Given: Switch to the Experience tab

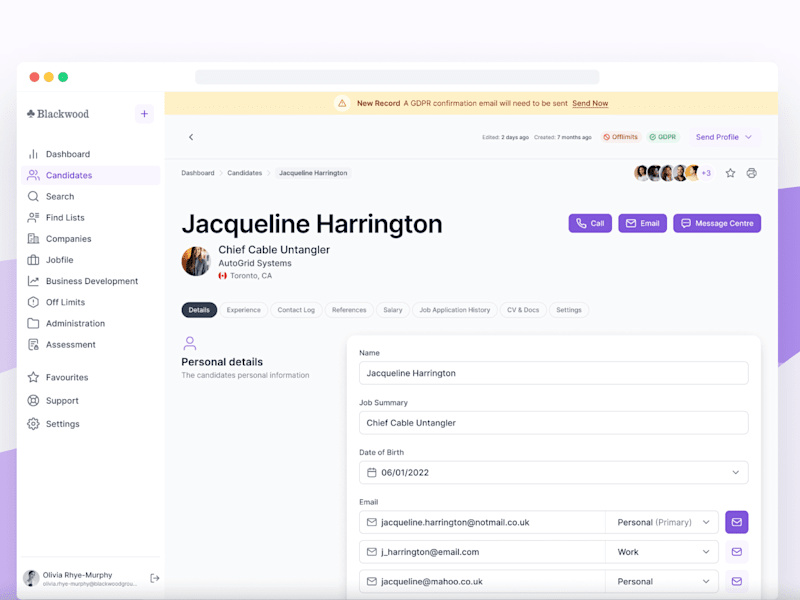Looking at the screenshot, I should (243, 310).
